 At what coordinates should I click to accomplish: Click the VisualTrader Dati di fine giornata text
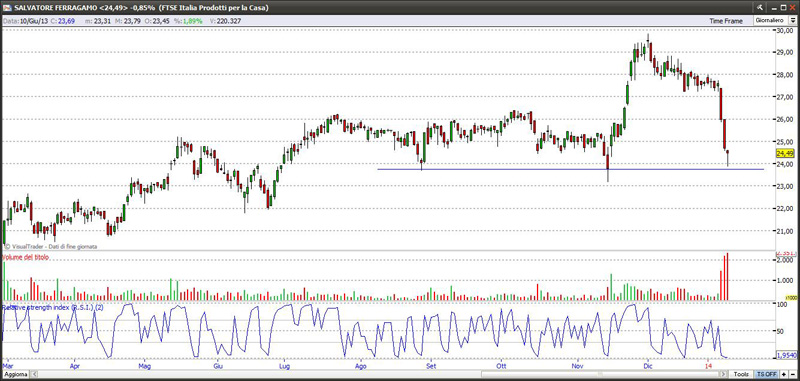(50, 246)
